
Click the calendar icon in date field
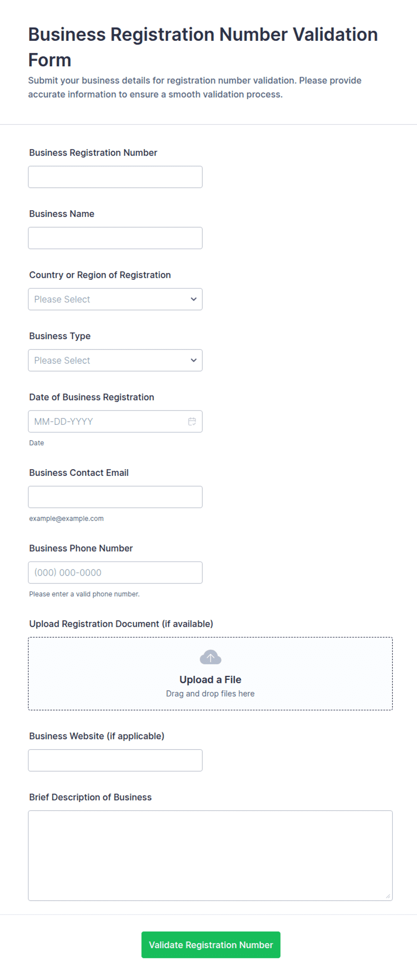click(192, 421)
